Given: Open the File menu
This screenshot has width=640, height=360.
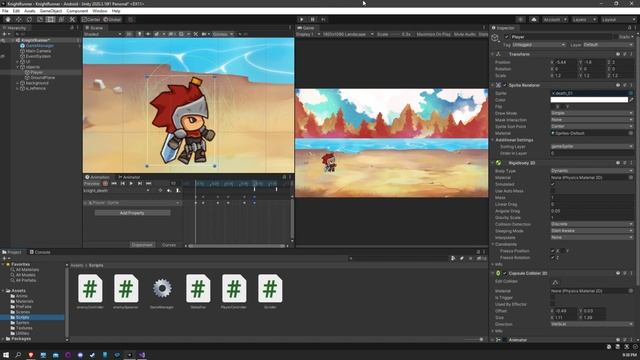Looking at the screenshot, I should [x=5, y=11].
